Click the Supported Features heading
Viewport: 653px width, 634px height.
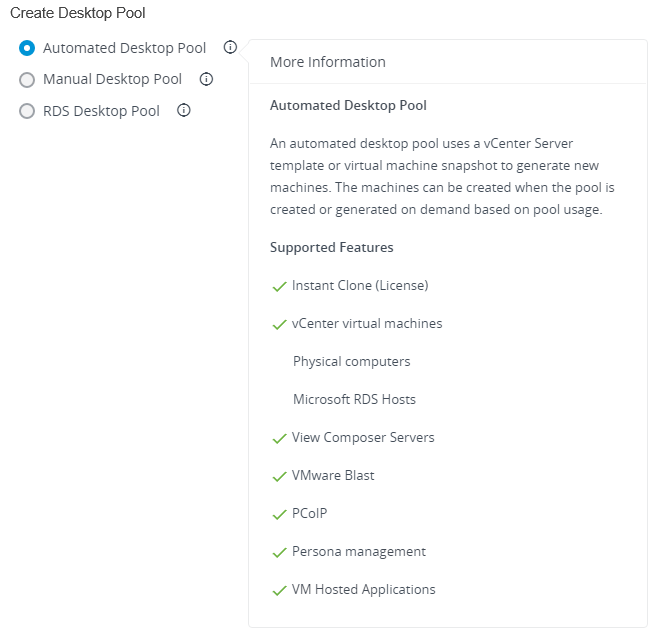click(331, 247)
